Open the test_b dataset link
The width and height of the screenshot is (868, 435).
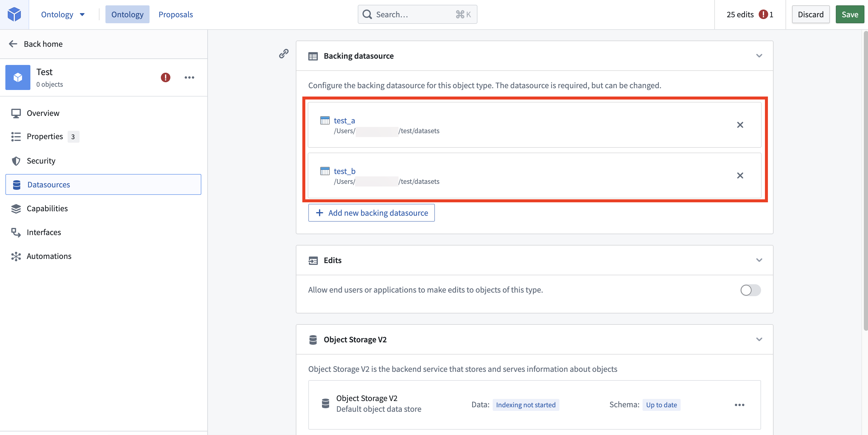point(344,171)
